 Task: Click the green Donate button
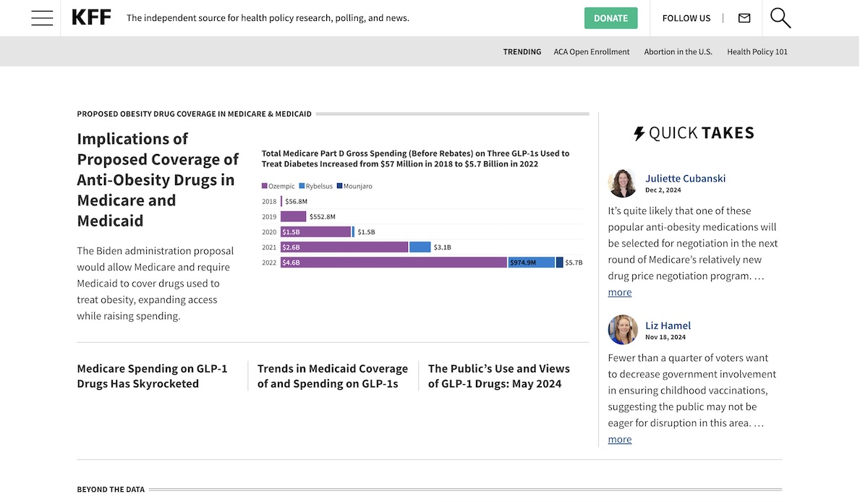611,18
